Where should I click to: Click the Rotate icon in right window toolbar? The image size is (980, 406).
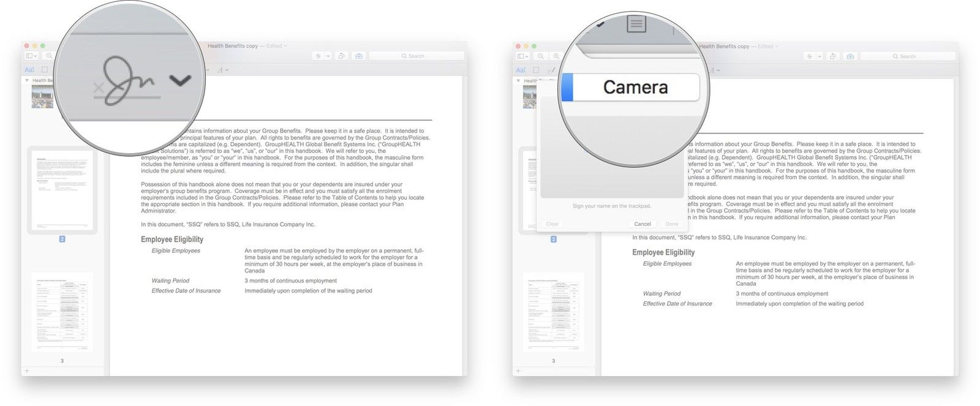click(832, 56)
